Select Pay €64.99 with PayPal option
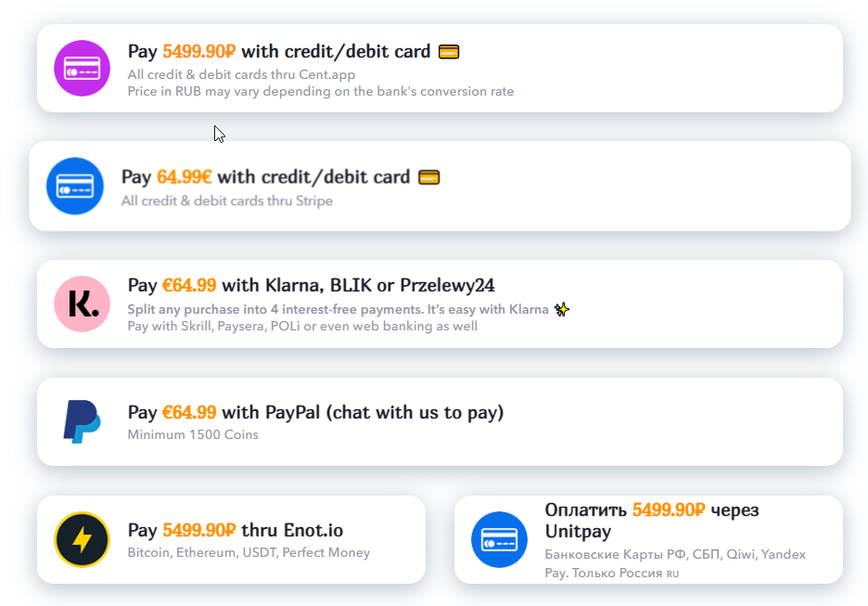Viewport: 868px width, 606px height. pos(315,412)
